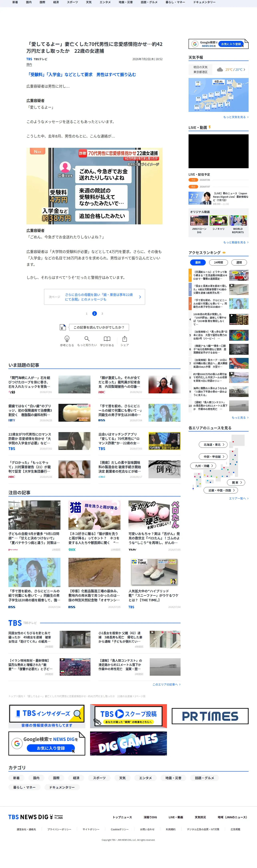Screen dimensions: 257x868
Task: Open the WORLD REPORTS video thumbnail
Action: [x=238, y=220]
